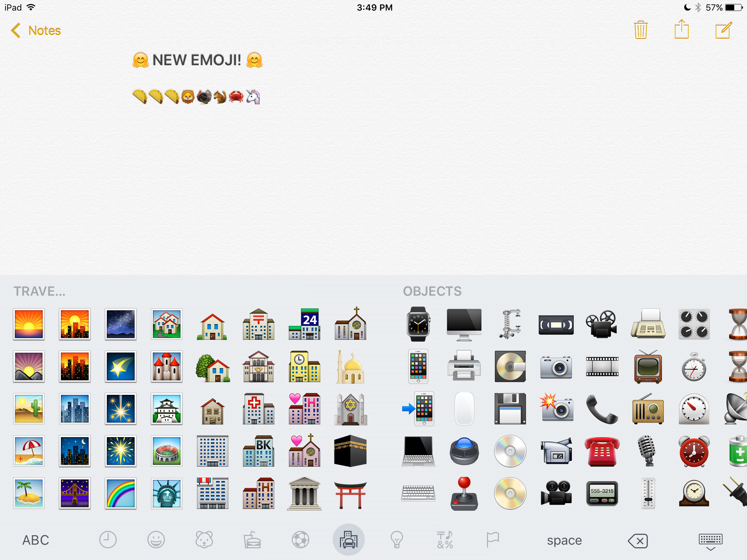
Task: Place cursor after the unicorn emoji
Action: 262,97
